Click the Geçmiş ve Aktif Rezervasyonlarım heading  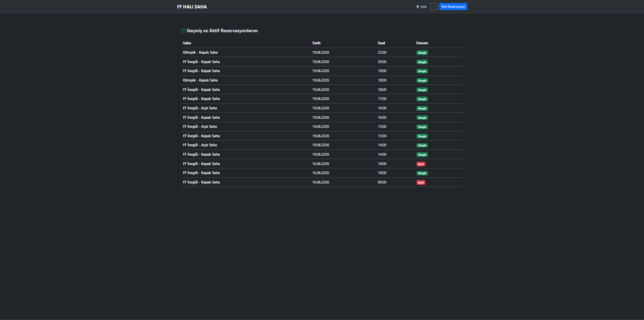coord(222,31)
